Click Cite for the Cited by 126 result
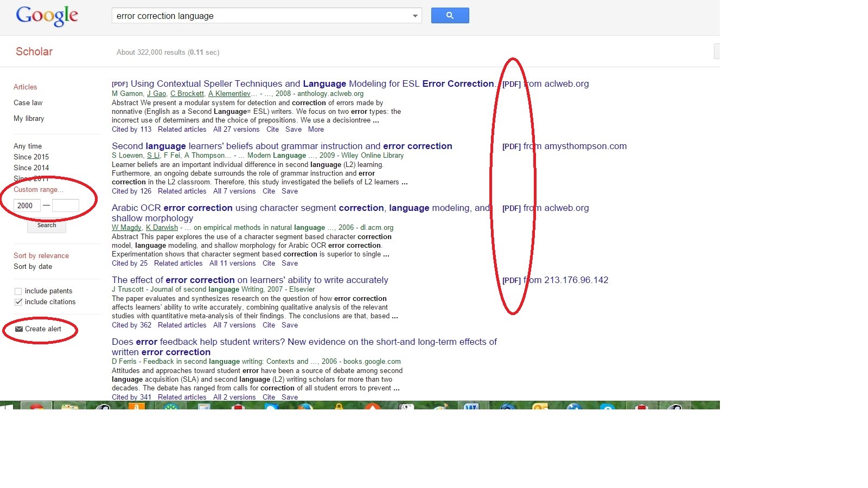The width and height of the screenshot is (868, 488). (x=269, y=191)
